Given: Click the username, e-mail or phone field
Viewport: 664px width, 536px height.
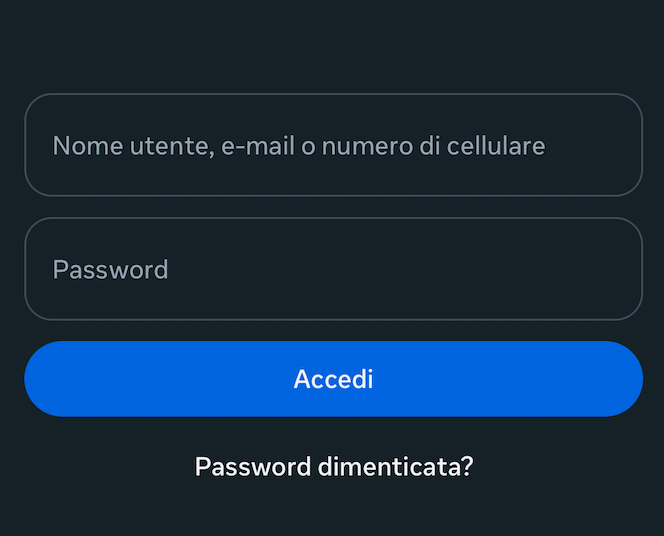Looking at the screenshot, I should (x=333, y=146).
